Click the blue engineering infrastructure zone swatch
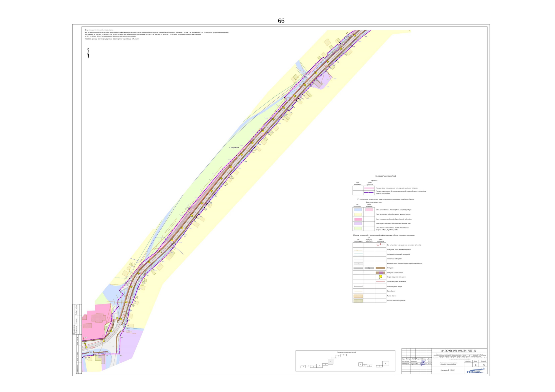The height and width of the screenshot is (392, 555). point(358,210)
